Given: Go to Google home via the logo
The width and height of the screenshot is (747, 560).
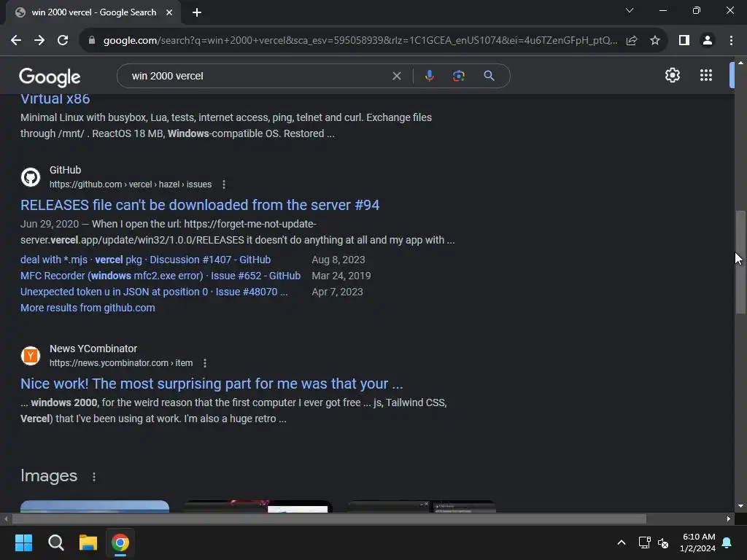Looking at the screenshot, I should point(50,77).
